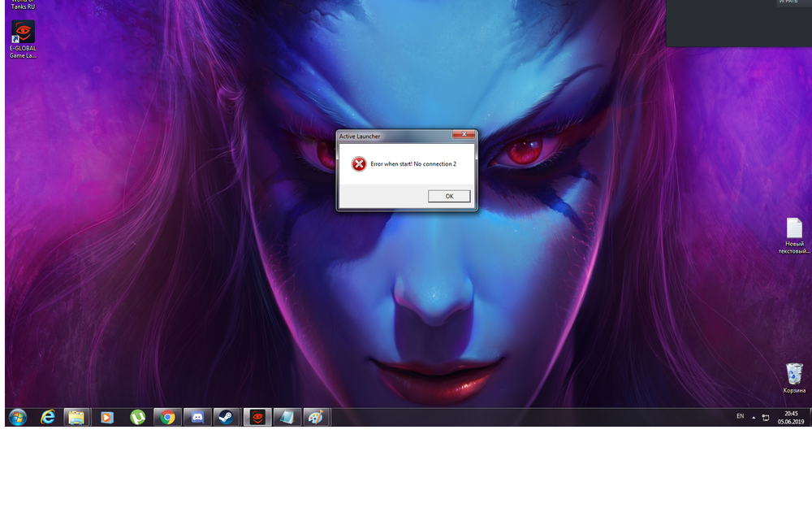Launch Internet Explorer from the taskbar
This screenshot has height=508, width=812.
click(x=48, y=417)
